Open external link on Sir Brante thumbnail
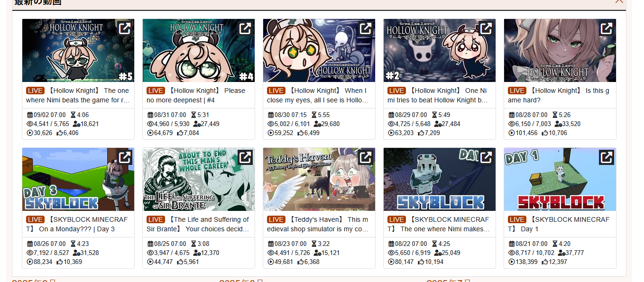This screenshot has width=644, height=282. [x=245, y=157]
